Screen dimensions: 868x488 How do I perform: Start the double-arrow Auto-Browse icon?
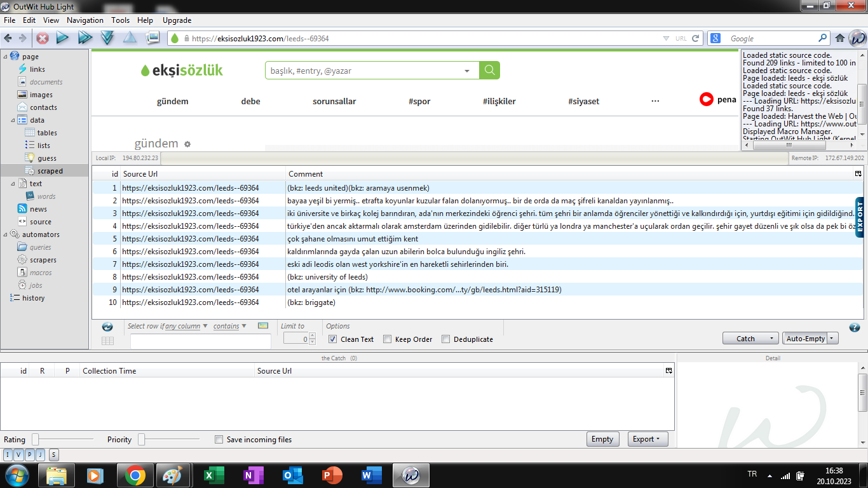[85, 38]
